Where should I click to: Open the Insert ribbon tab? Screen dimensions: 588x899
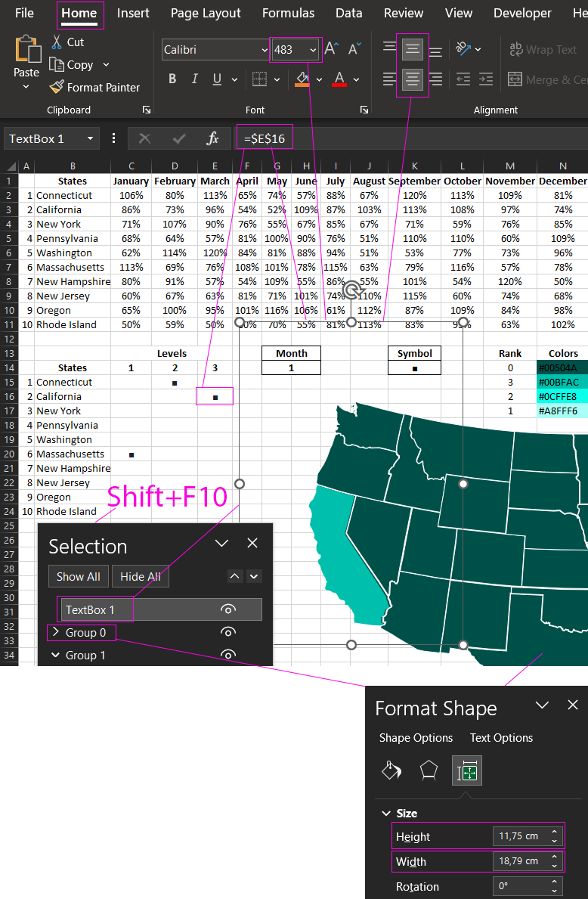click(x=133, y=13)
